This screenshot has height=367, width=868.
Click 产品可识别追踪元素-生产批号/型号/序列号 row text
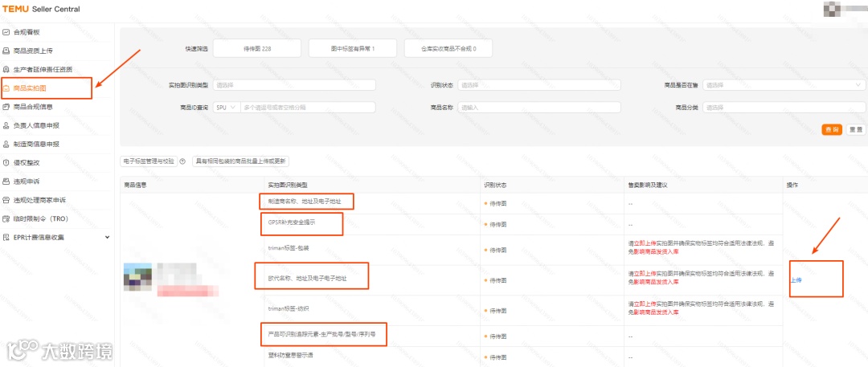click(x=322, y=336)
